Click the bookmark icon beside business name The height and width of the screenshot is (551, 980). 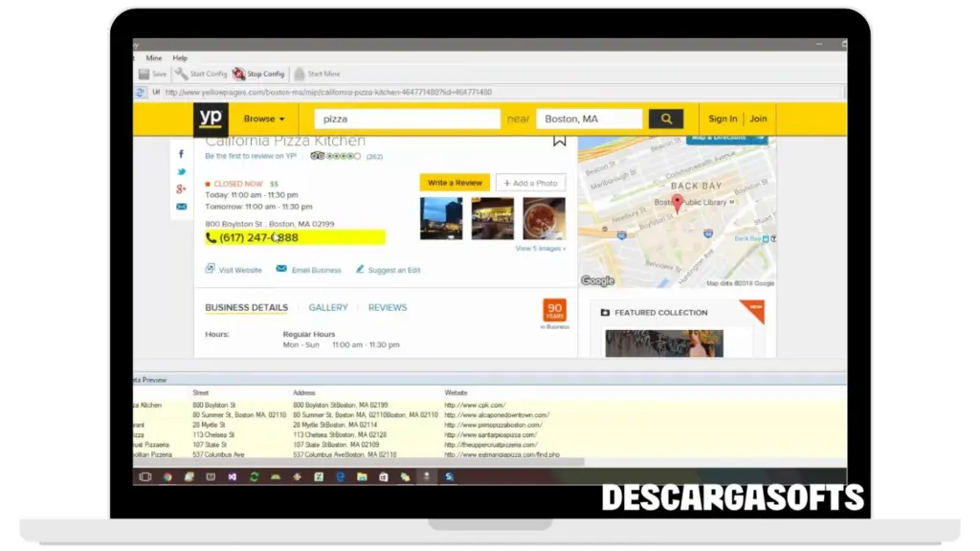[560, 141]
